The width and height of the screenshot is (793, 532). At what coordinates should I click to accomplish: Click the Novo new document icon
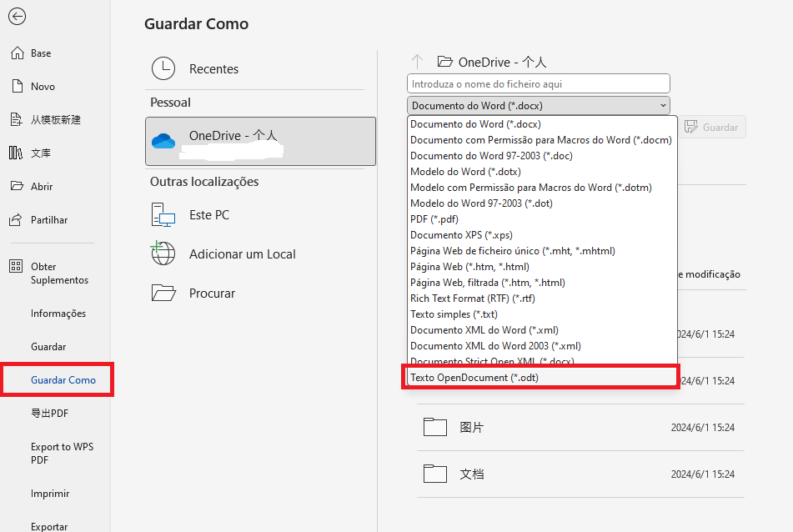[18, 87]
